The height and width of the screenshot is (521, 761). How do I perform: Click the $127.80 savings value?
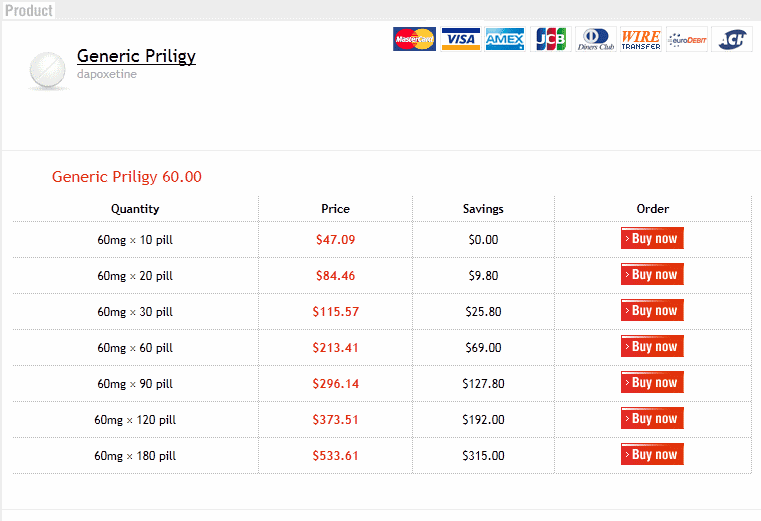[483, 384]
